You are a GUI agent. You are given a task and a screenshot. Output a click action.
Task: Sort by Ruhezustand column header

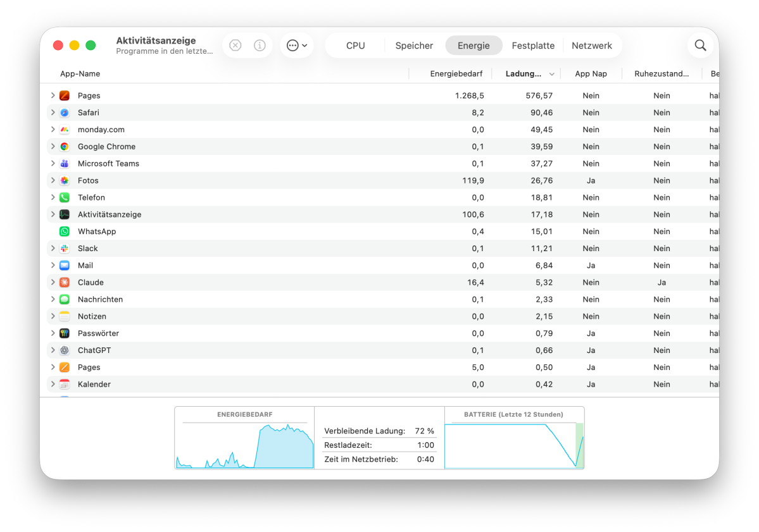[x=662, y=73]
